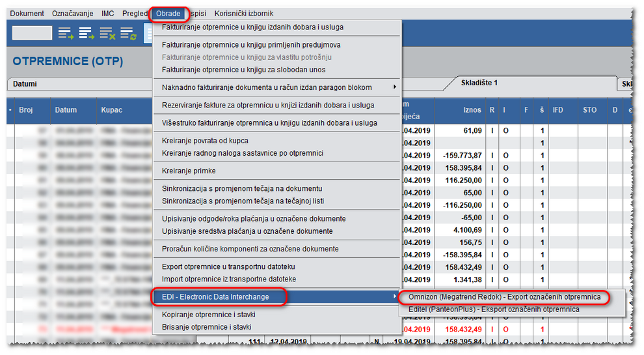Select Editel (PanteonPlus) eksport option
This screenshot has height=355, width=644.
click(x=493, y=309)
